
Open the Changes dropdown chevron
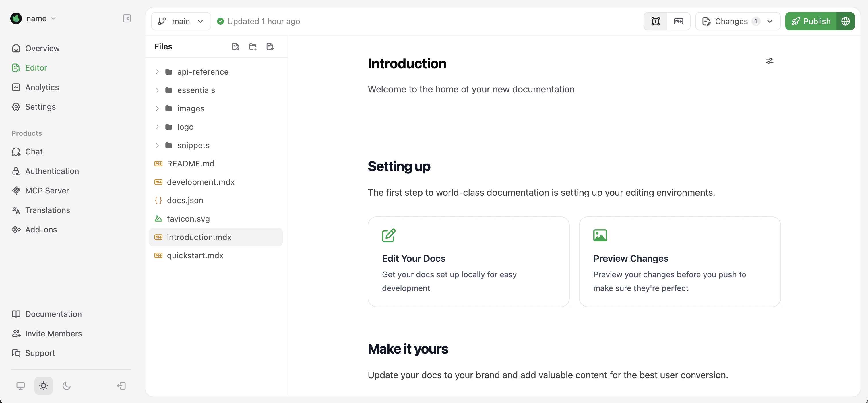[x=770, y=21]
